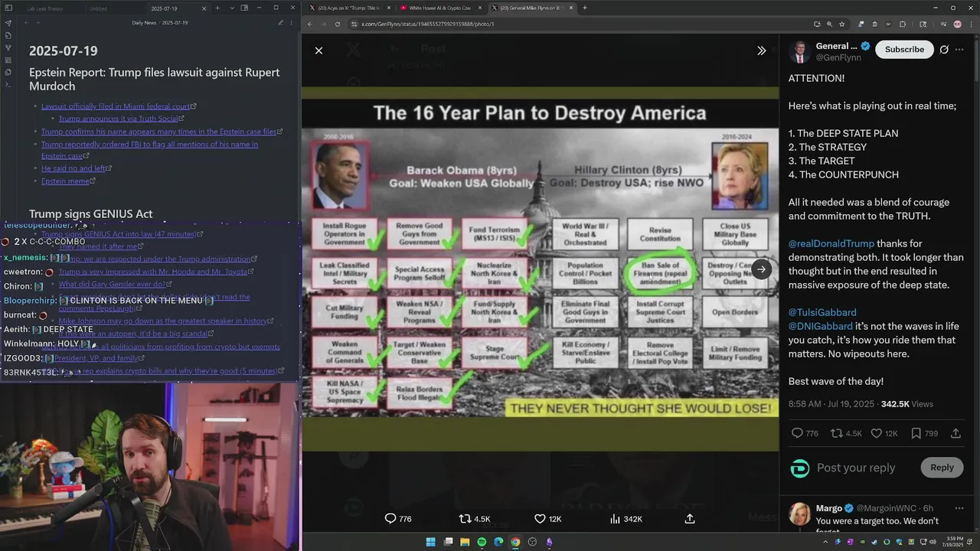Bookmark this page with the star icon
The height and width of the screenshot is (551, 980).
point(841,24)
